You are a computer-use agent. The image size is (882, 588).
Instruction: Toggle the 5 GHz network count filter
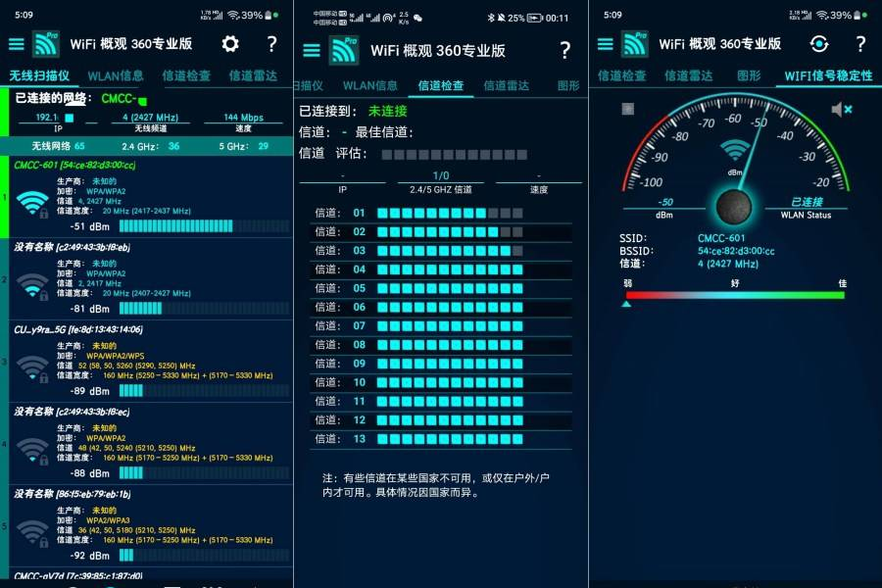click(x=248, y=145)
